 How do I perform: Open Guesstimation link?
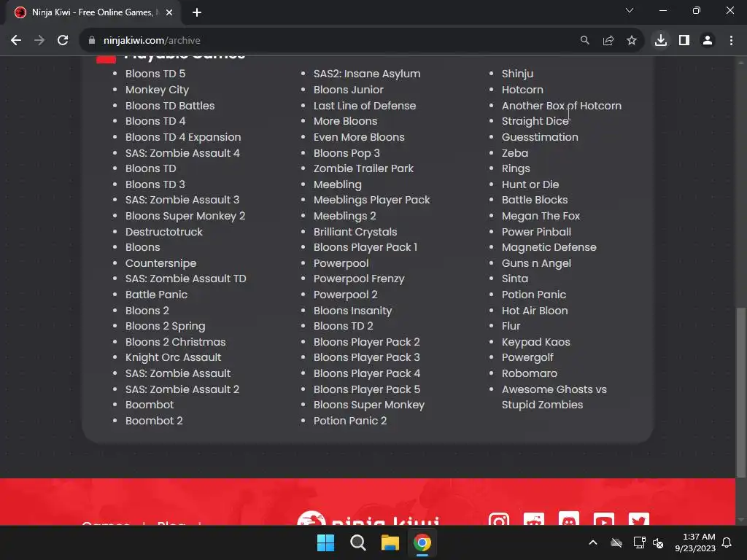pos(540,137)
